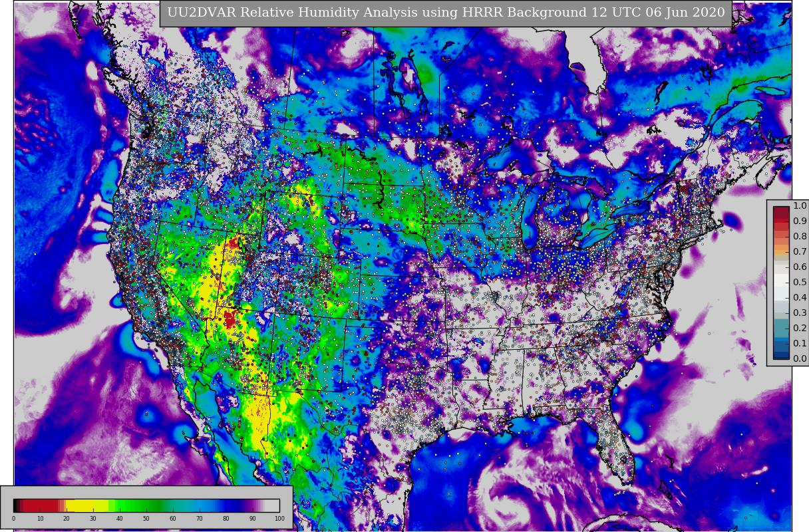
Task: Pick the dark red top segment of the right colorbar
Action: [x=781, y=213]
